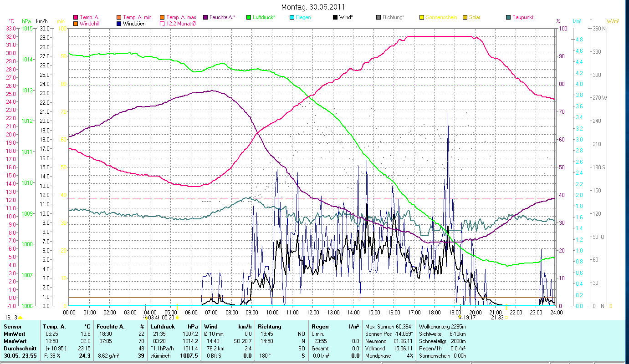Screen dimensions: 629x364
Task: Toggle the gray Richtung legend marker
Action: click(378, 17)
